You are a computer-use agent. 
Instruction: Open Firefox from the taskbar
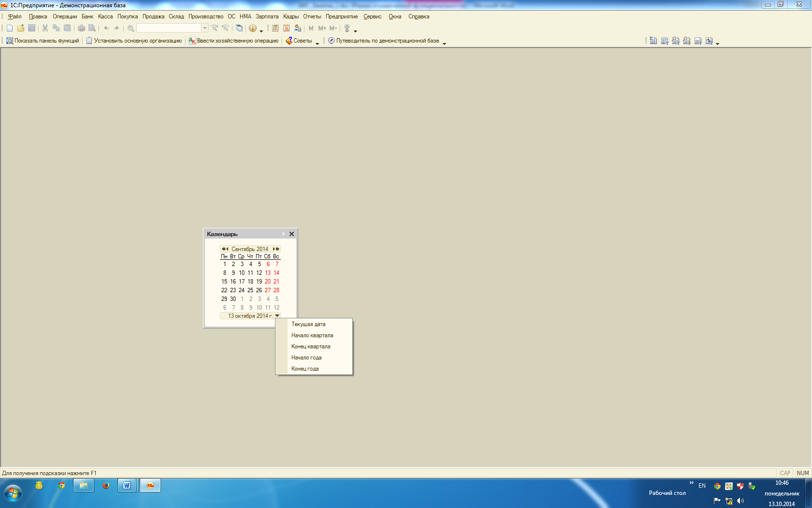pyautogui.click(x=106, y=485)
